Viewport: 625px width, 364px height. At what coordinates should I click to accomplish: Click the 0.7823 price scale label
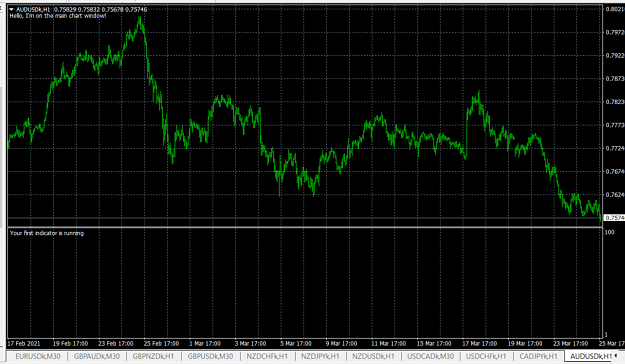point(615,102)
